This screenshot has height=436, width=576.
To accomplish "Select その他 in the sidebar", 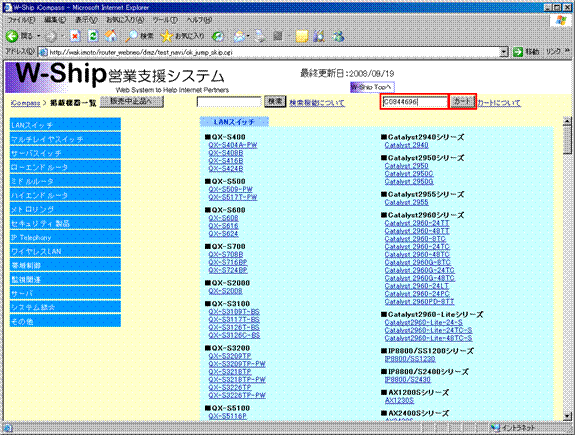I will point(65,321).
